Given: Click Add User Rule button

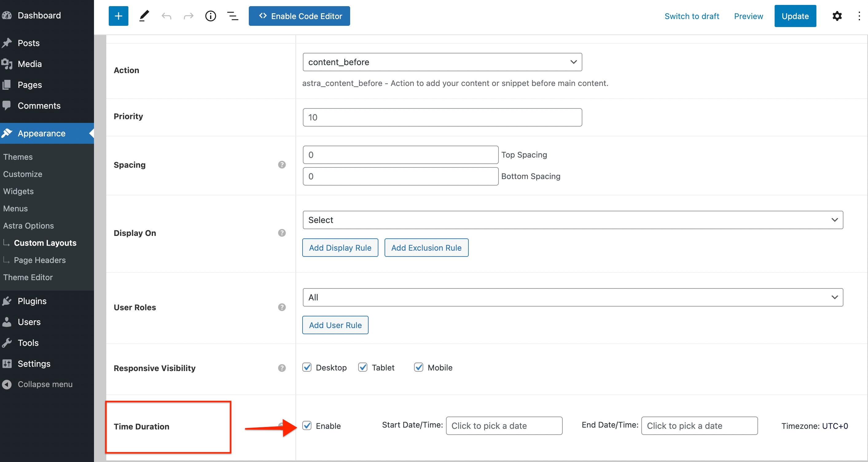Looking at the screenshot, I should click(x=335, y=325).
